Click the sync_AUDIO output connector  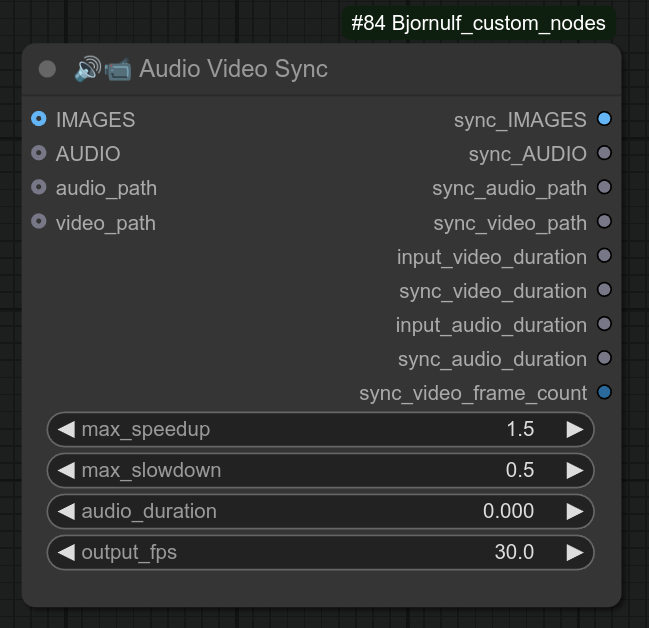[x=604, y=153]
